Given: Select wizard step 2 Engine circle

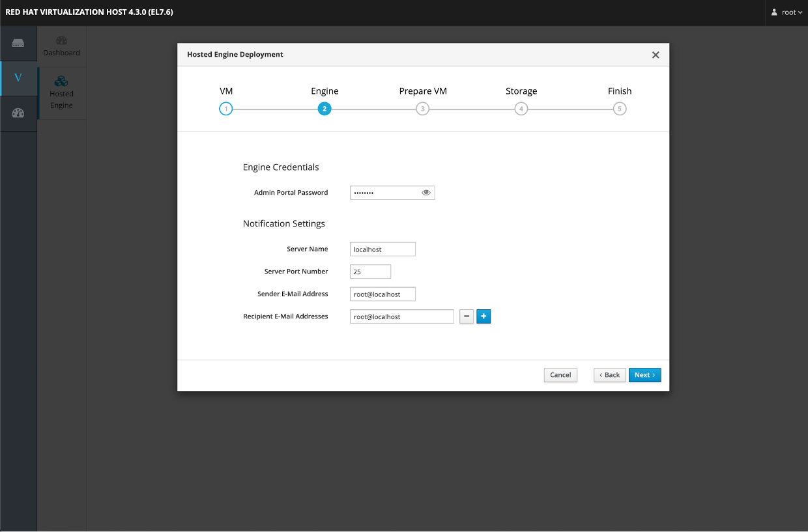Looking at the screenshot, I should click(325, 109).
